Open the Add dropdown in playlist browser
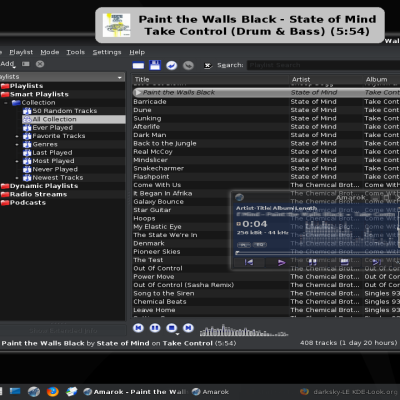The height and width of the screenshot is (400, 400). click(x=8, y=64)
